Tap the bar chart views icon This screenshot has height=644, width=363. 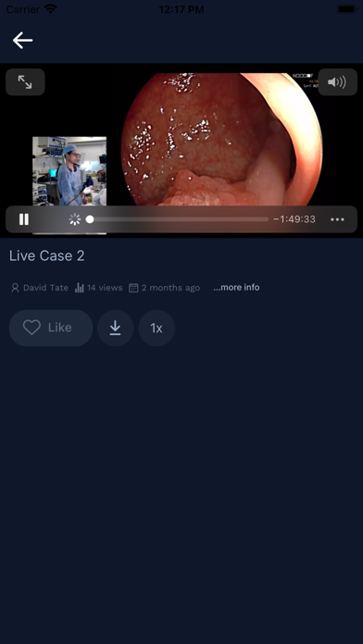point(80,288)
